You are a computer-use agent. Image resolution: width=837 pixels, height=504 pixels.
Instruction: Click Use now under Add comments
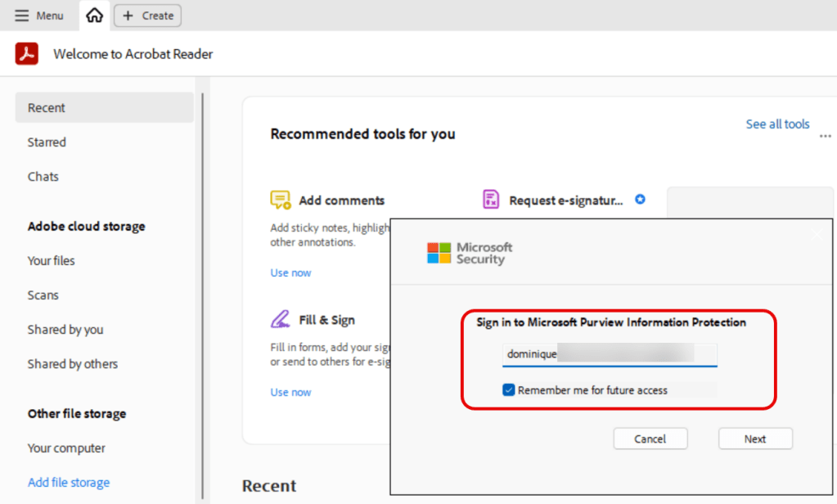click(290, 272)
